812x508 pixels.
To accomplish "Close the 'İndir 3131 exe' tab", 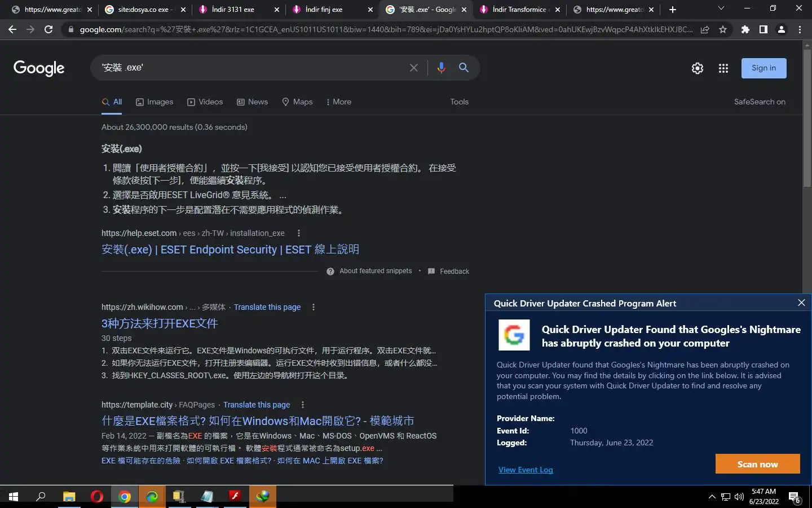I will (x=276, y=10).
